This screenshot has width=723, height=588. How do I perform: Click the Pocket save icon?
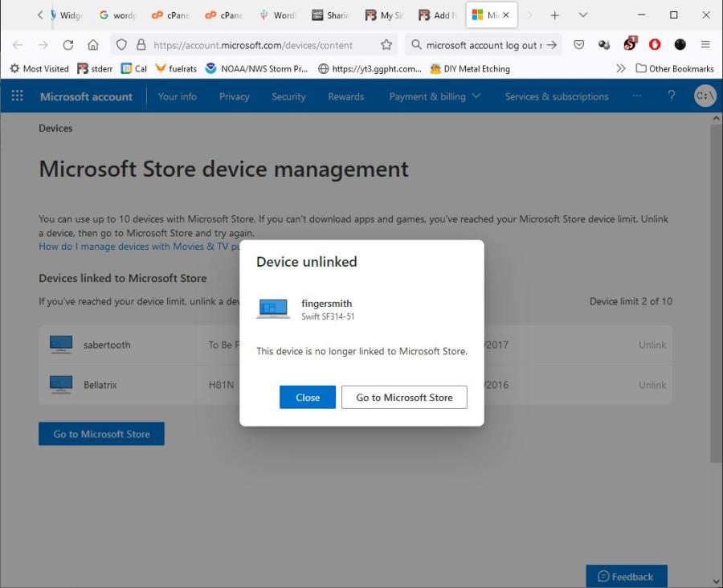pyautogui.click(x=578, y=45)
